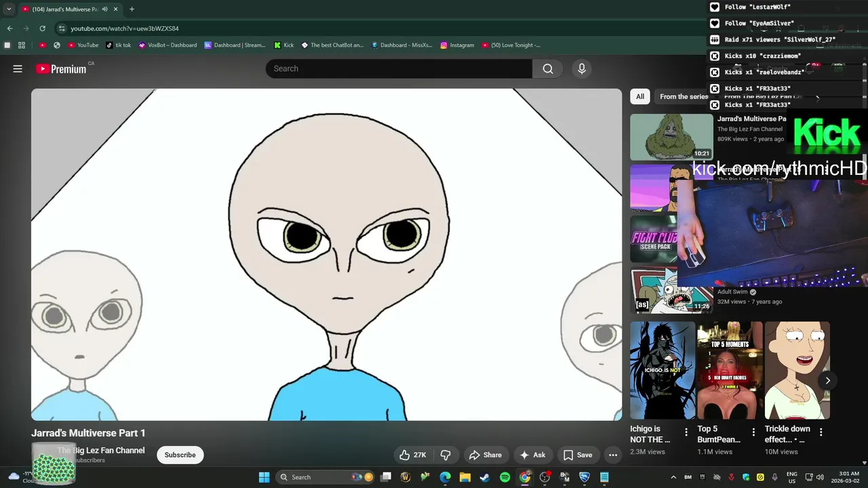Save the video to a playlist
Image resolution: width=868 pixels, height=488 pixels.
coord(578,455)
